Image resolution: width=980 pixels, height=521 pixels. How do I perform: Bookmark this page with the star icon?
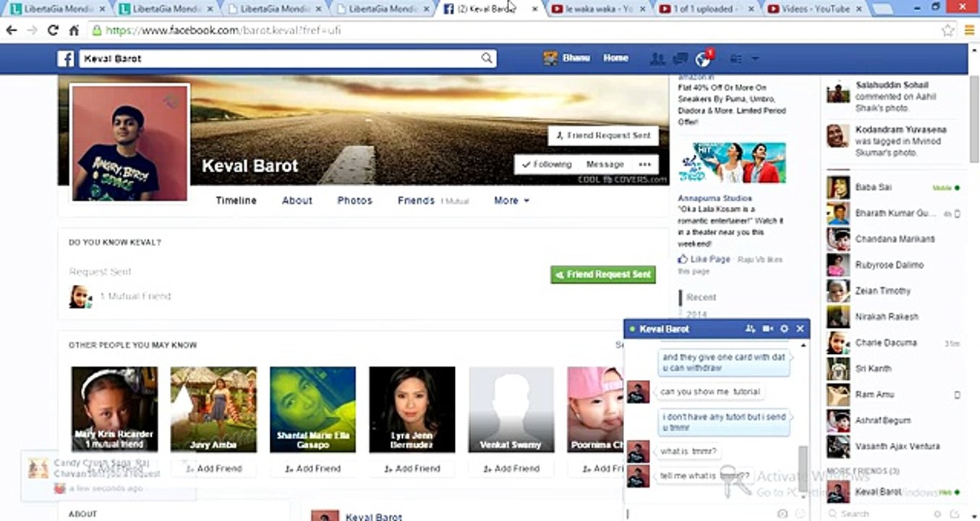pos(948,30)
